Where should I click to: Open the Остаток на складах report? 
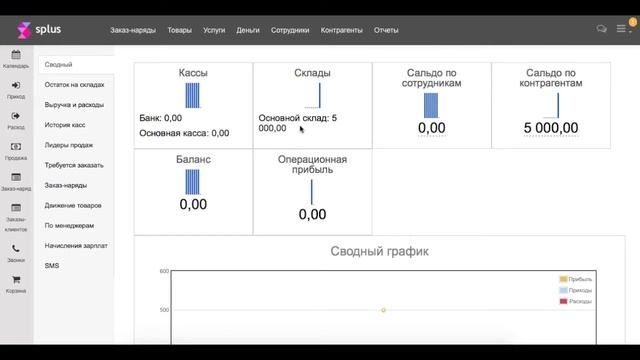click(x=74, y=84)
